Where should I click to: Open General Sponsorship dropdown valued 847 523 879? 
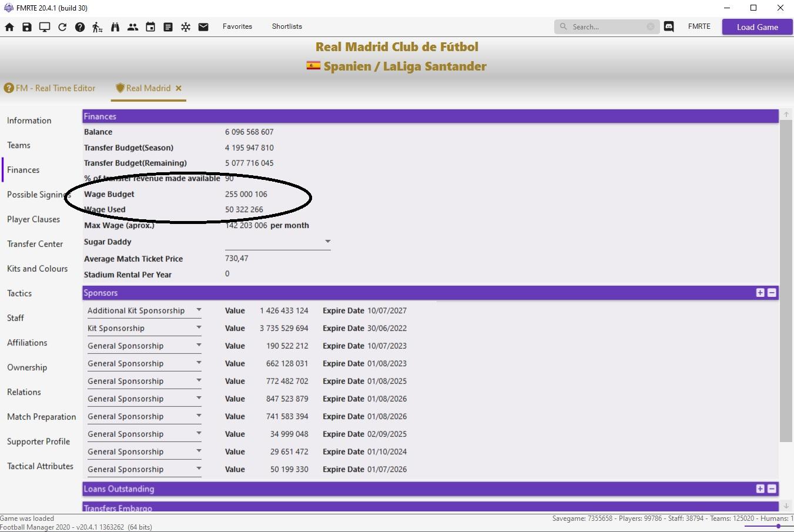pos(145,399)
